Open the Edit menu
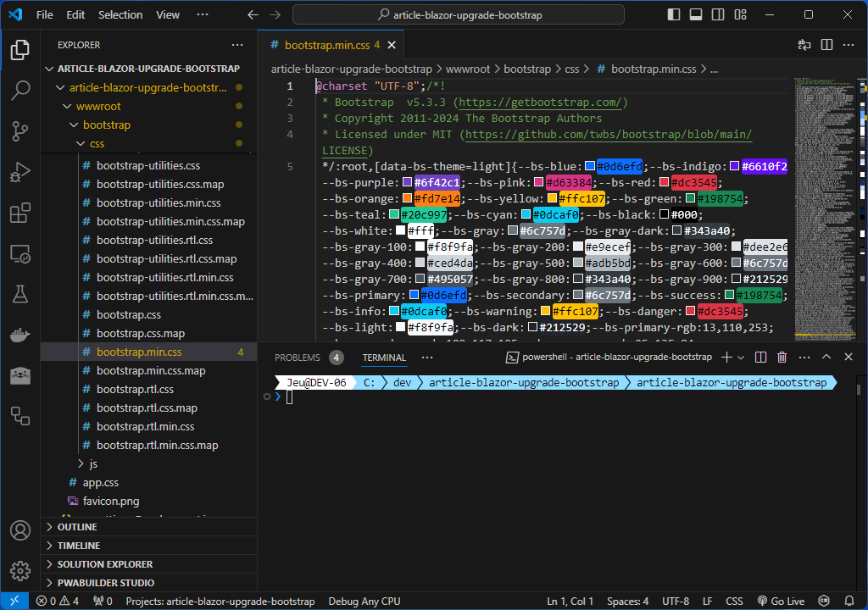This screenshot has width=868, height=610. (x=75, y=15)
